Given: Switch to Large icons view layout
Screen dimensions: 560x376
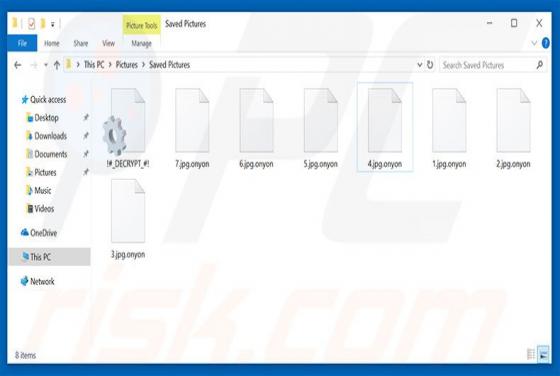Looking at the screenshot, I should (543, 354).
